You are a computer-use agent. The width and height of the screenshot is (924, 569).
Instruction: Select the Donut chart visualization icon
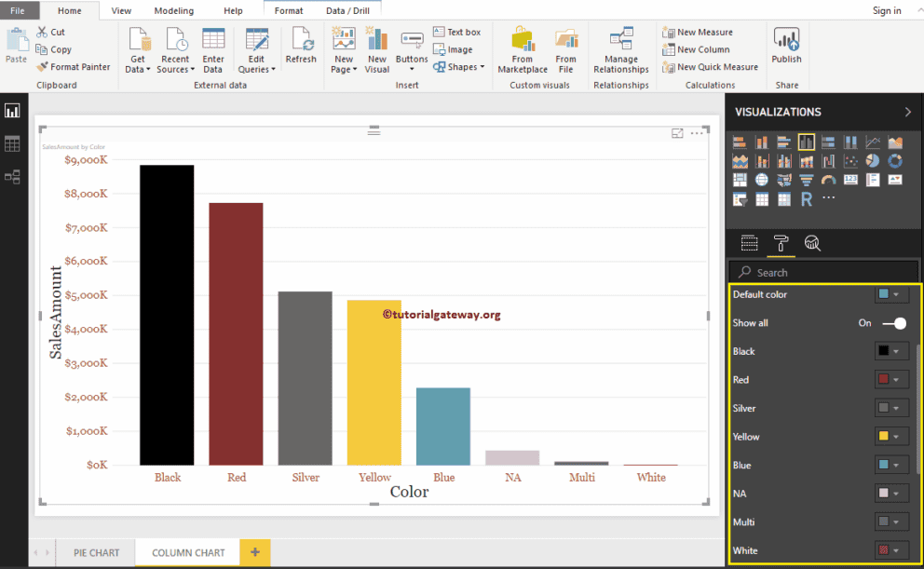pos(895,160)
